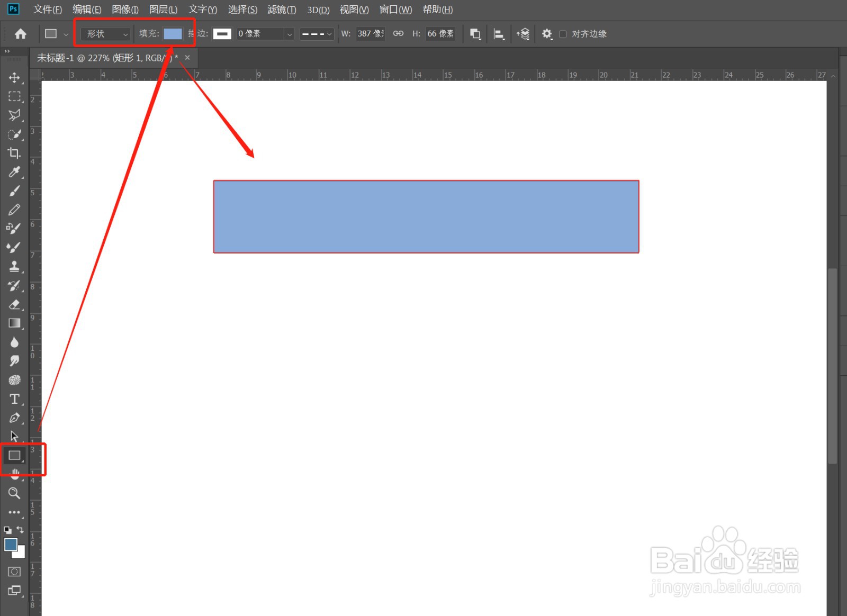Open the stroke line style dropdown
The image size is (847, 616).
(317, 34)
